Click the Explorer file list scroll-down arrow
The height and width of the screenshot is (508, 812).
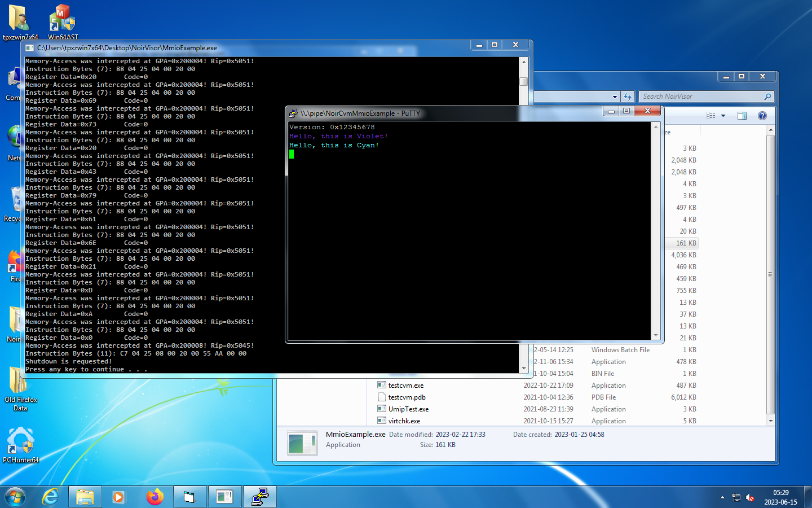pos(771,421)
